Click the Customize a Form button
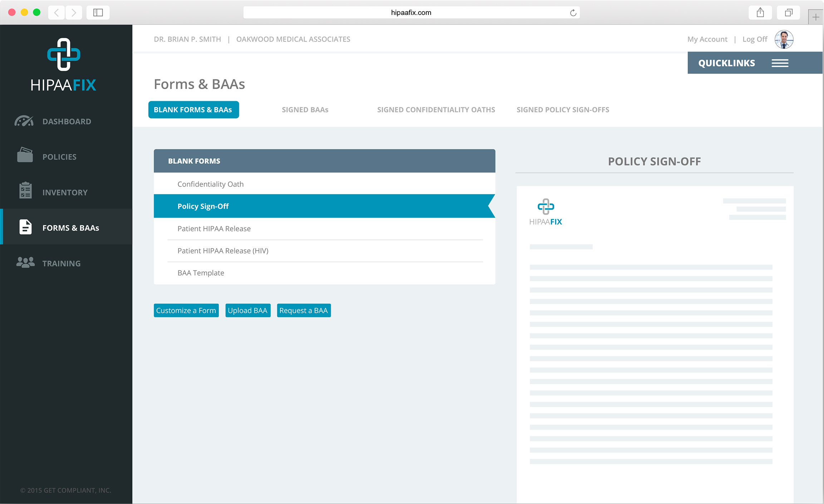The width and height of the screenshot is (824, 504). pos(186,310)
